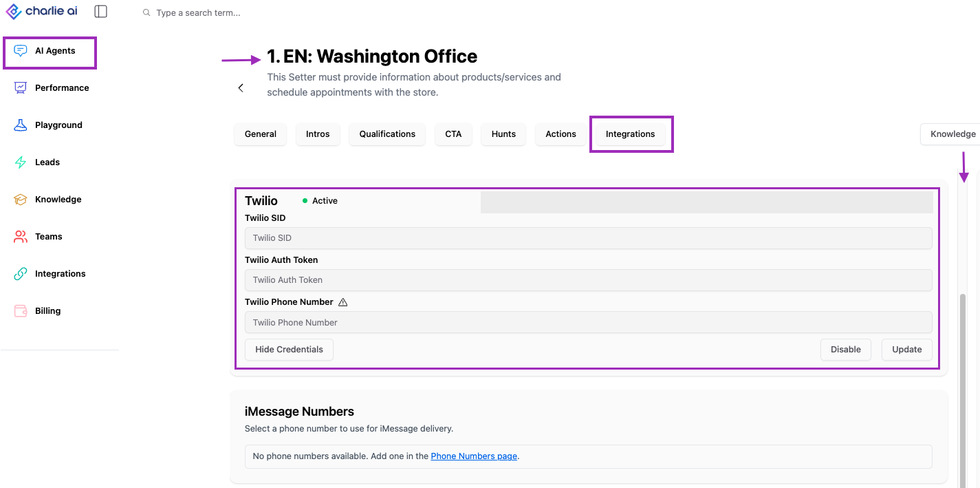Switch to the Qualifications tab
980x488 pixels.
click(x=387, y=134)
